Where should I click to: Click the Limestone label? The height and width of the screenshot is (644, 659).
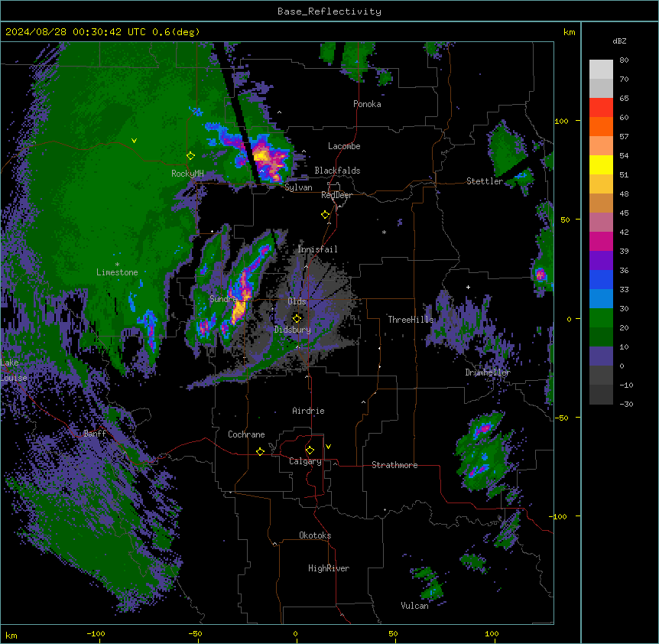click(117, 272)
